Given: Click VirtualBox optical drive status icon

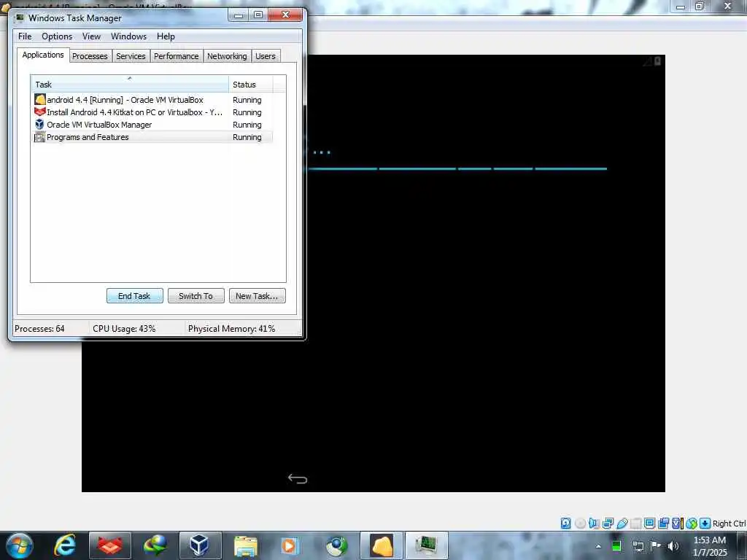Looking at the screenshot, I should point(580,524).
